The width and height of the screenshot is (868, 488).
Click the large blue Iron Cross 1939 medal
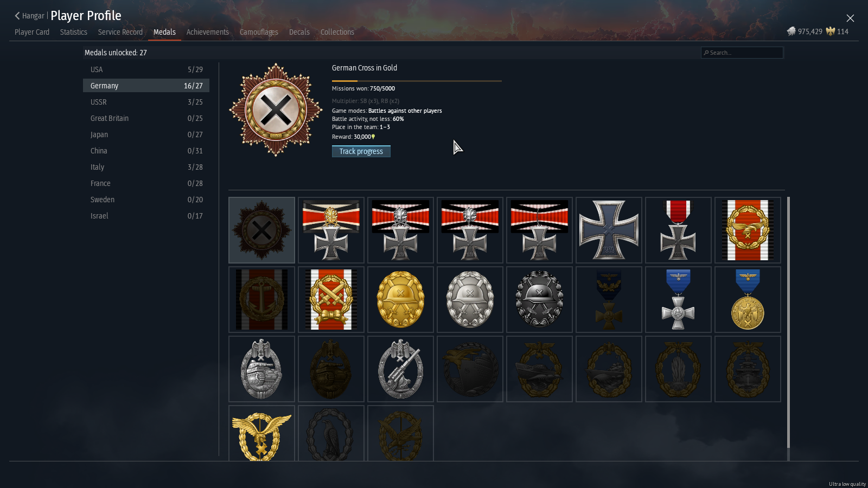point(609,230)
